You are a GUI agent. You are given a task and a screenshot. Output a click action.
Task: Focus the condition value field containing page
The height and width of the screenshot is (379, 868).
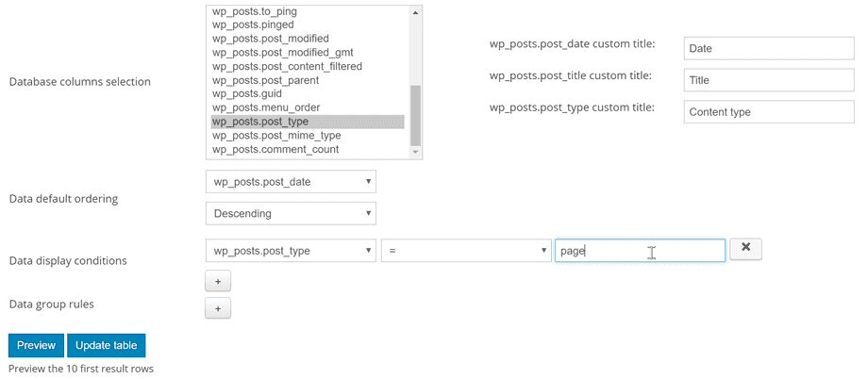point(639,251)
